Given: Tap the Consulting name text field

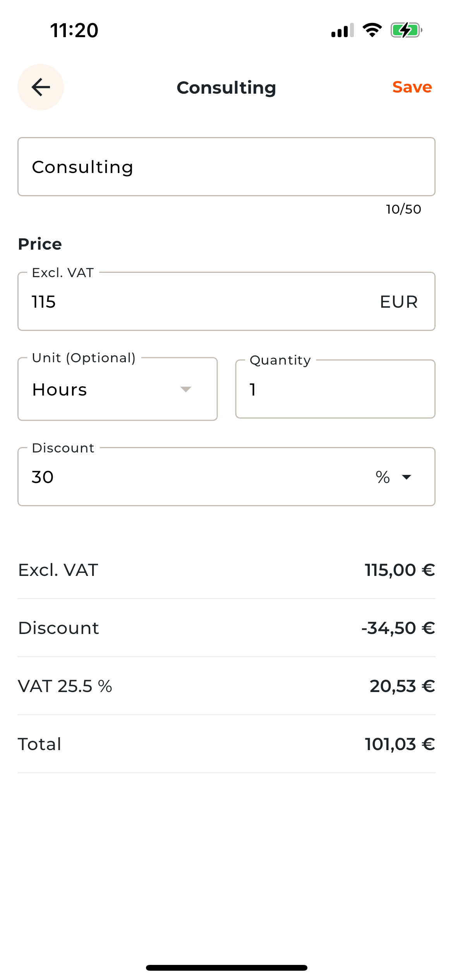Looking at the screenshot, I should point(226,167).
